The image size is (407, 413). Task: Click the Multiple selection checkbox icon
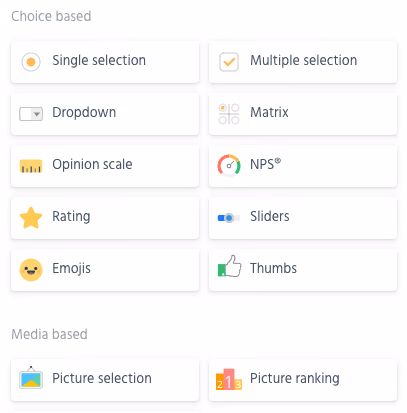click(x=229, y=62)
